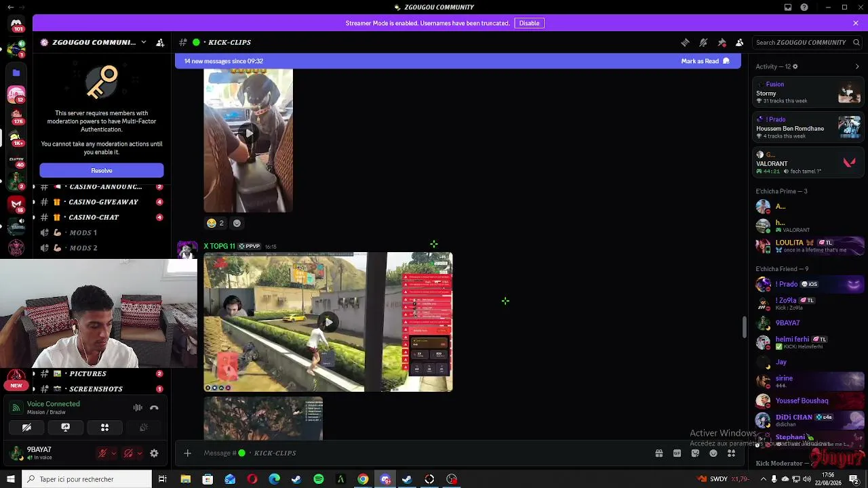Join the MODS 1 voice channel

click(101, 232)
